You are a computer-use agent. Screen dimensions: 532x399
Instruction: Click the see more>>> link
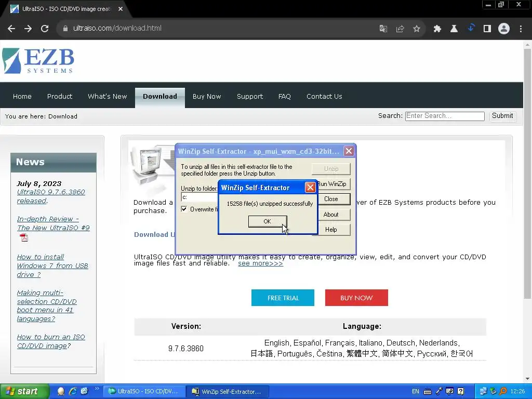[x=260, y=263]
